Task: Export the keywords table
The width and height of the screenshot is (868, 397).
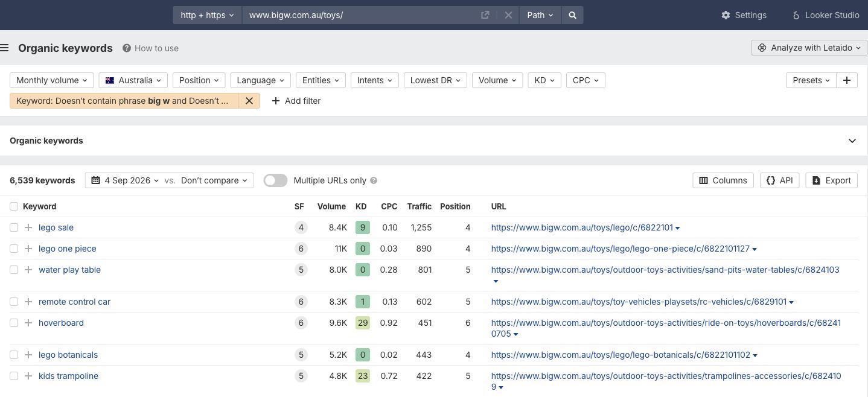Action: pos(831,180)
